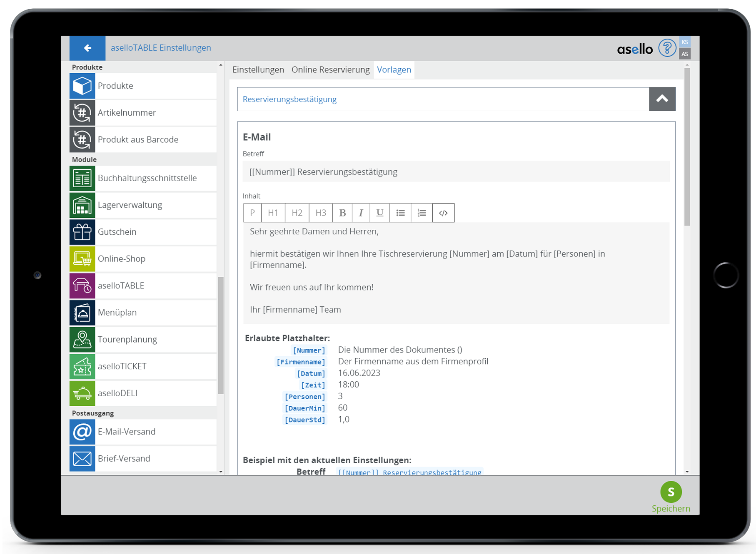Switch to the Einstellungen tab
Screen dimensions: 756x554
(x=258, y=70)
